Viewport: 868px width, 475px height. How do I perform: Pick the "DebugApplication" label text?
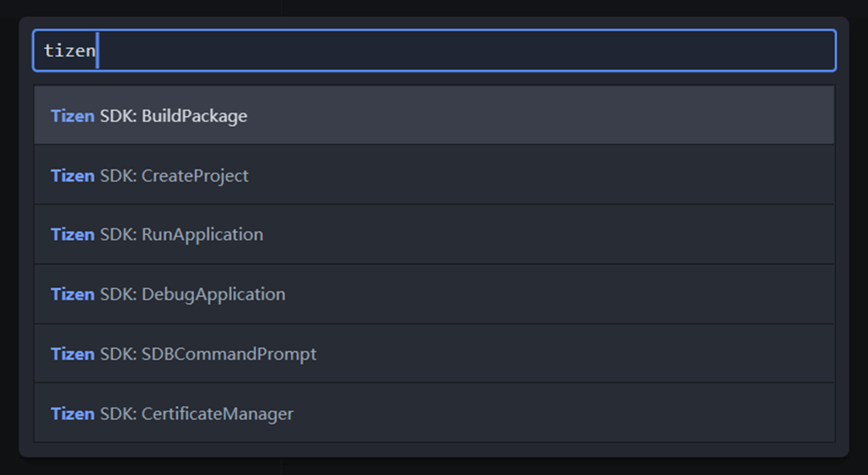point(213,294)
